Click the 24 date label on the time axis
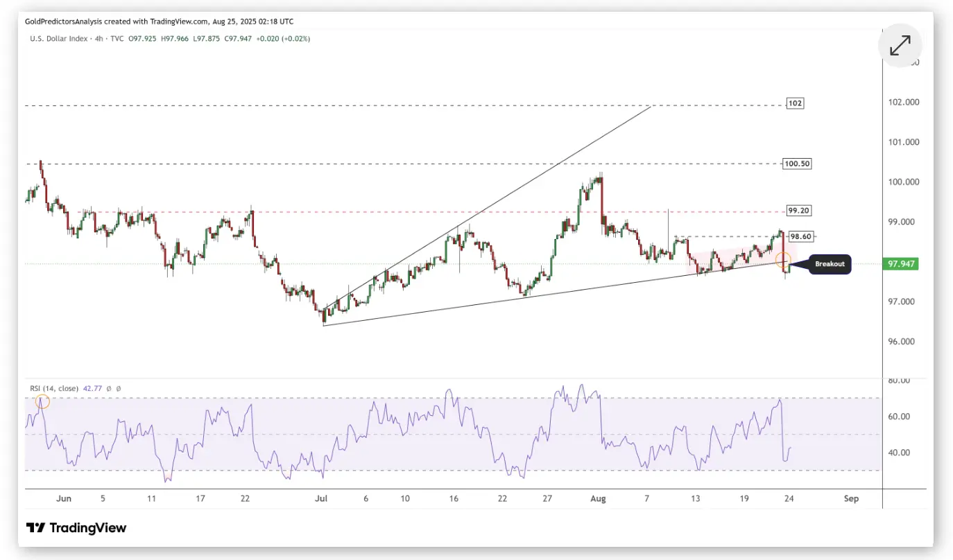The height and width of the screenshot is (560, 953). pyautogui.click(x=789, y=498)
